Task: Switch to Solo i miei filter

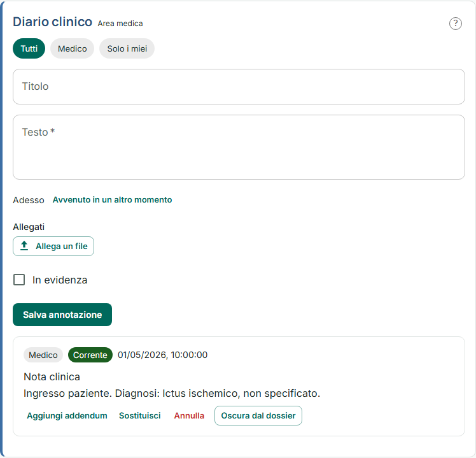Action: [127, 48]
